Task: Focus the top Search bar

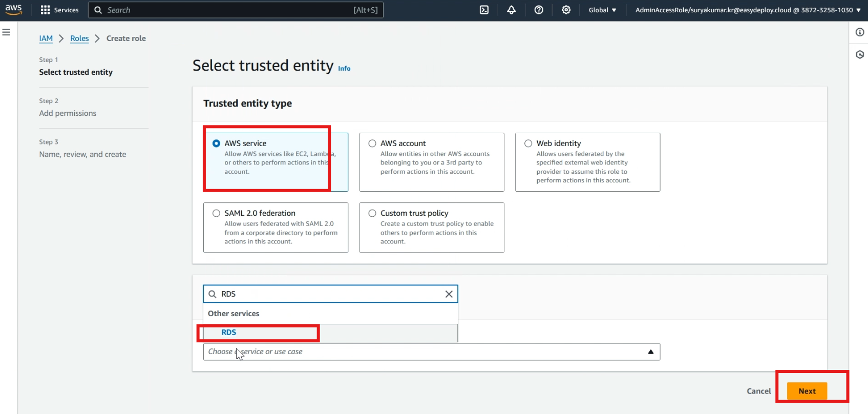Action: pyautogui.click(x=236, y=10)
